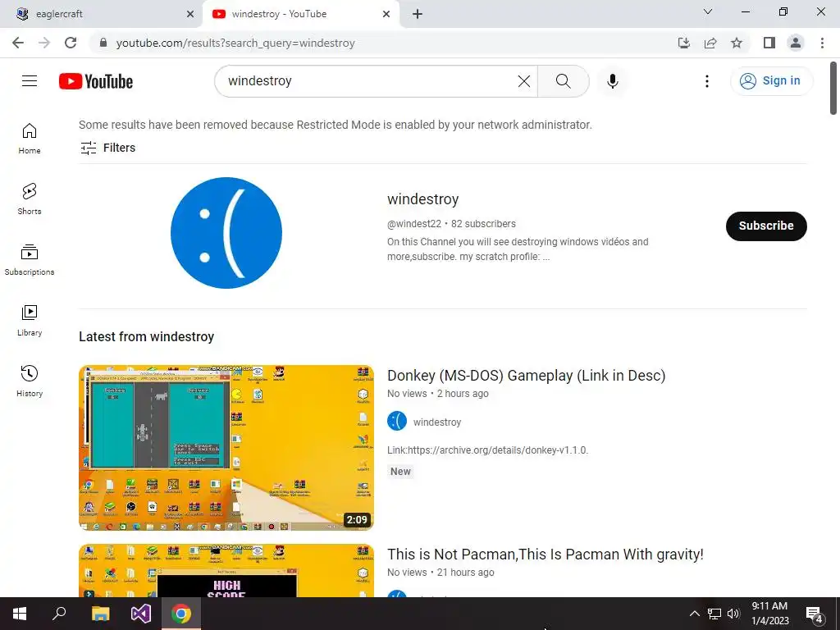Open the tab search chevron

[x=708, y=11]
